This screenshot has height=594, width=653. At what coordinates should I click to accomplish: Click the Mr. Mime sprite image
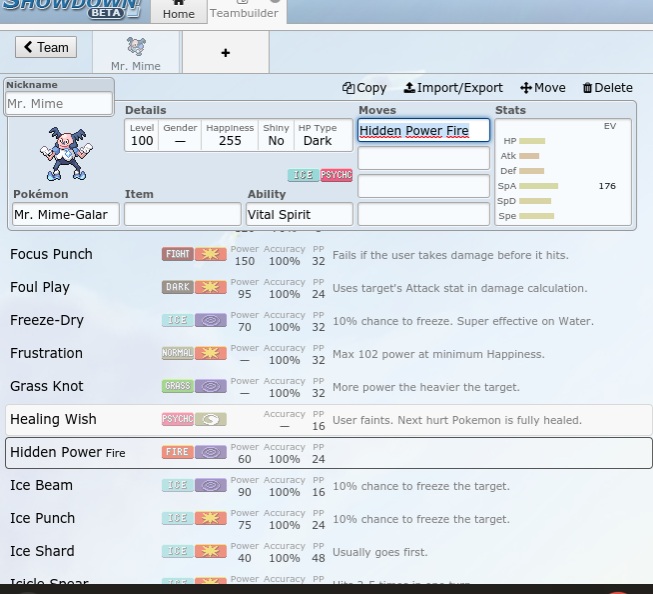coord(65,153)
